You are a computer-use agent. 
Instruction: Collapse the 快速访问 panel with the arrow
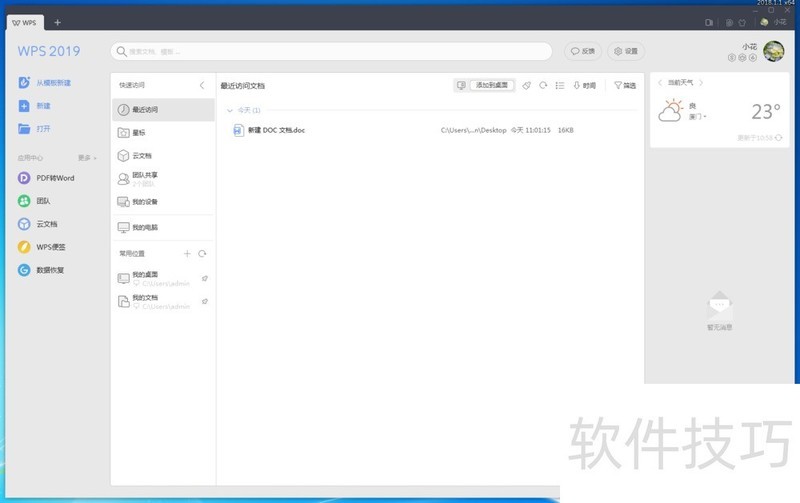202,85
